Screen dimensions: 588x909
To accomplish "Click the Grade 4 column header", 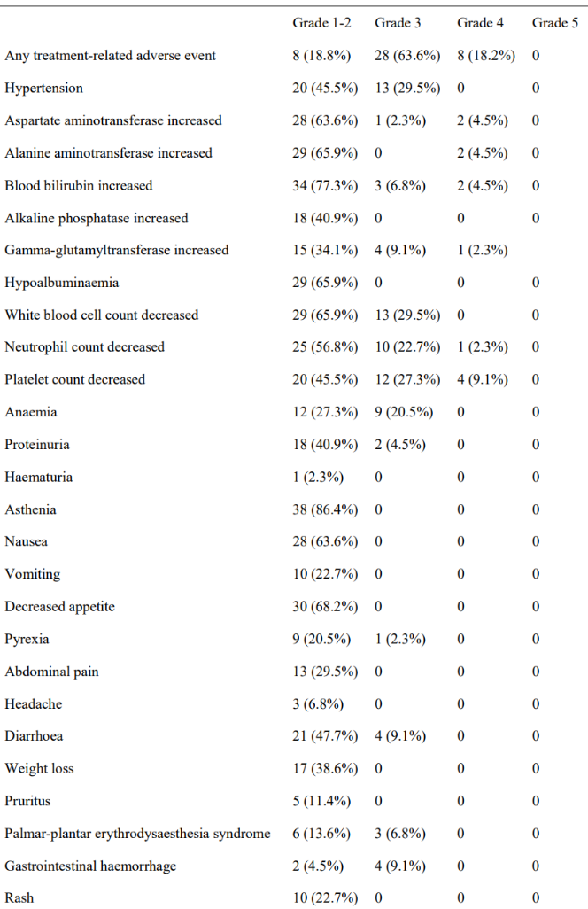I will click(480, 23).
